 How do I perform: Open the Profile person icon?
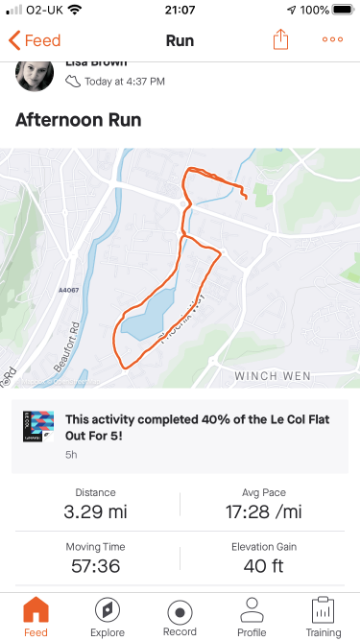tap(251, 610)
